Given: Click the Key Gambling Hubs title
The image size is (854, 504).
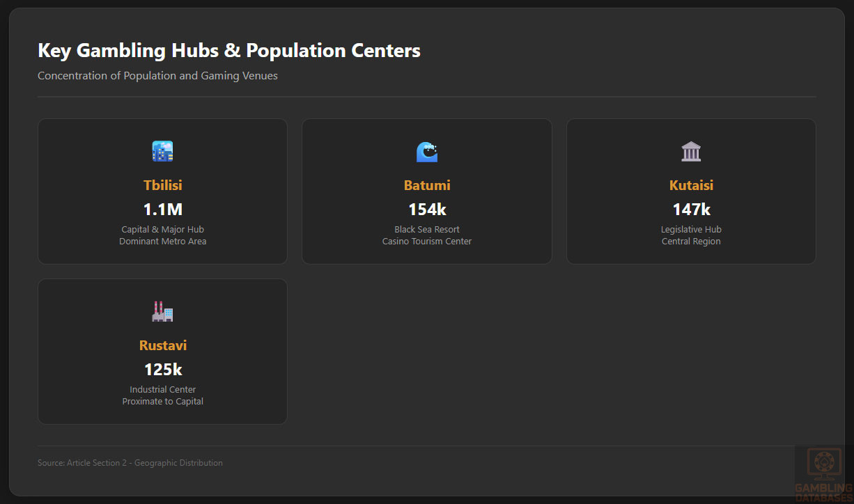Looking at the screenshot, I should pos(229,51).
